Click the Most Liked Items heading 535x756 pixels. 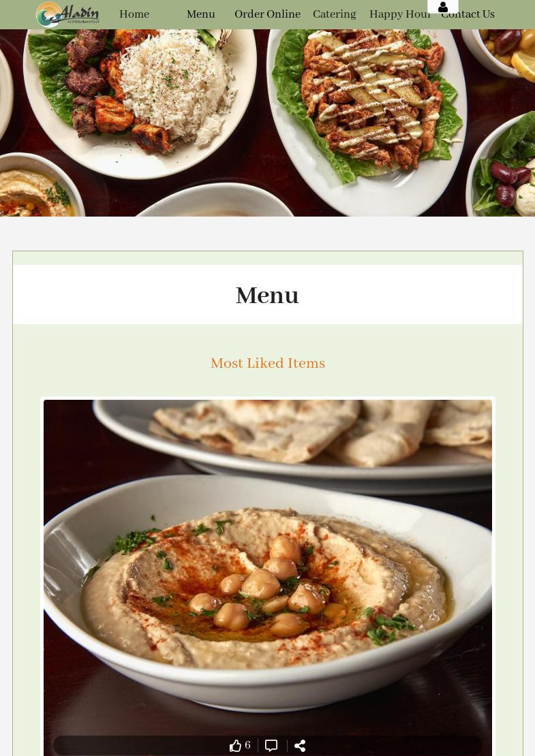click(268, 363)
